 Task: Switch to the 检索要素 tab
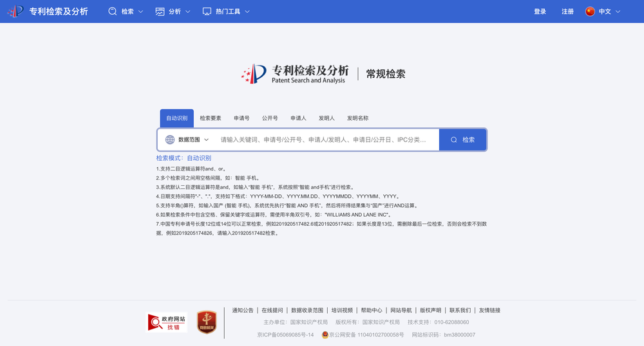[x=211, y=118]
